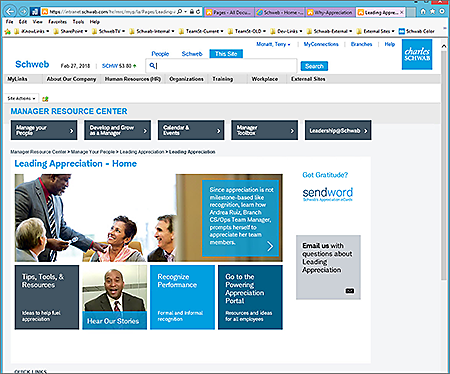Click the browser Home icon
The height and width of the screenshot is (374, 450).
tap(423, 12)
